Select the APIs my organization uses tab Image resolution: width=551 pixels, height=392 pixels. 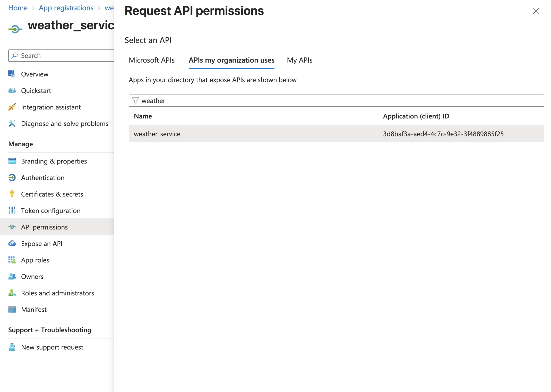231,60
